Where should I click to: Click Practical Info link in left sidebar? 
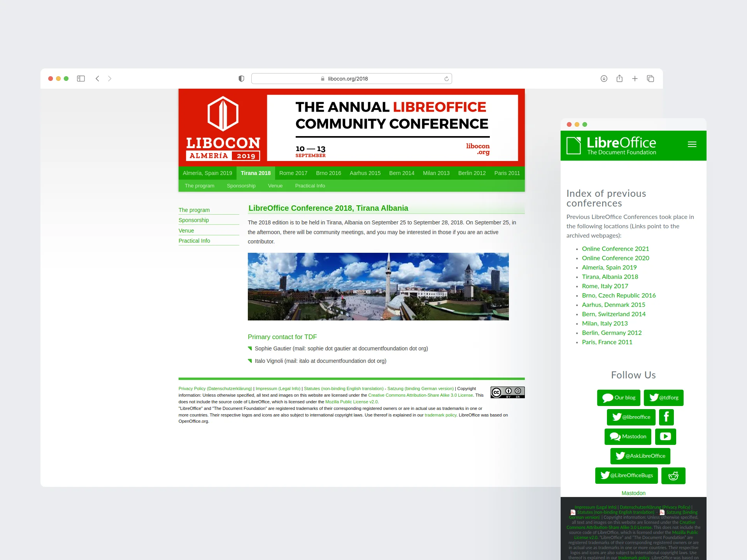point(195,241)
